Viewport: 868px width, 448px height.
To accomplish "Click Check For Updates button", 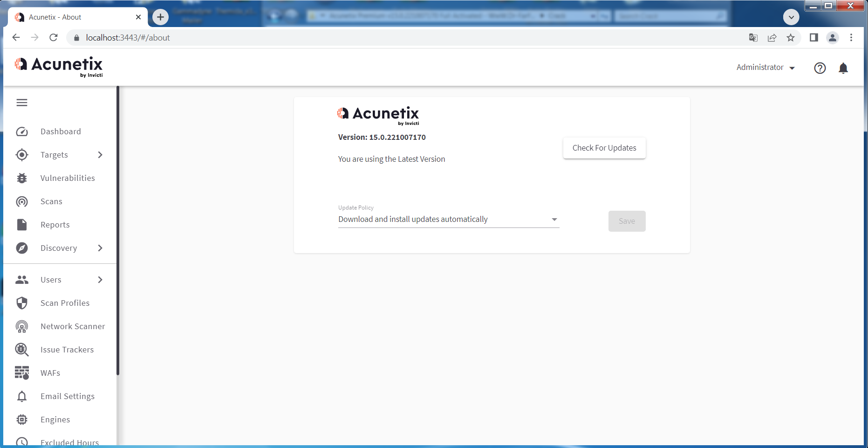I will click(x=604, y=148).
